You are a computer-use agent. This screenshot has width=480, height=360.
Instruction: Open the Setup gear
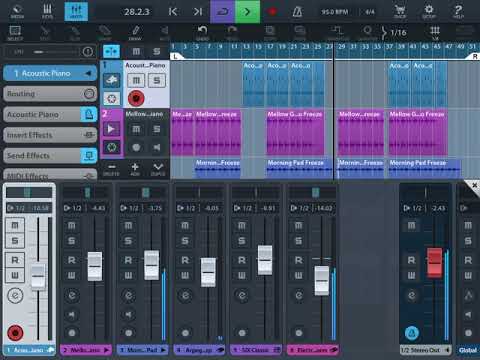(x=429, y=11)
